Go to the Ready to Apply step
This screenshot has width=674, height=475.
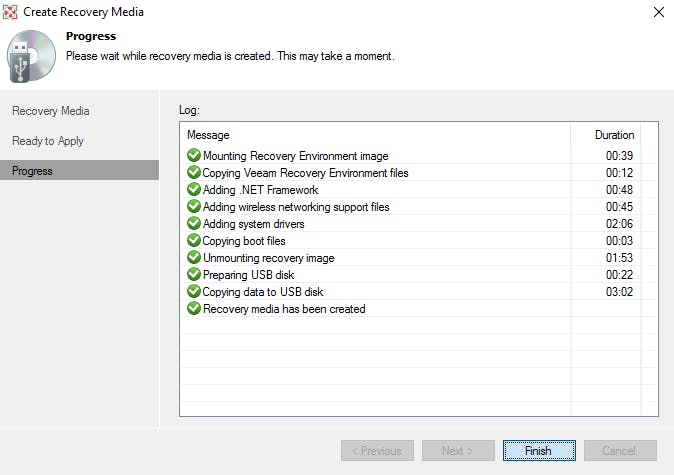pos(48,141)
